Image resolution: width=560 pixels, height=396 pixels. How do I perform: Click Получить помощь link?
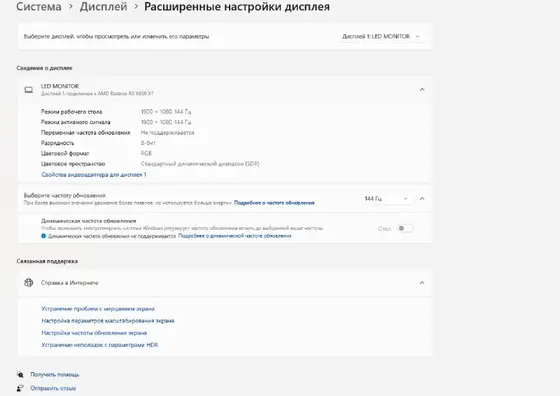[55, 375]
